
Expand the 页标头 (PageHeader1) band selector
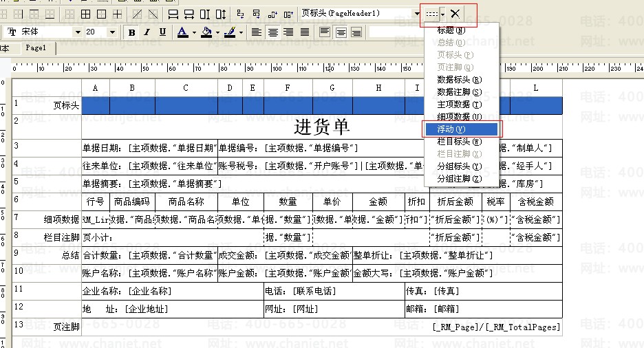417,13
